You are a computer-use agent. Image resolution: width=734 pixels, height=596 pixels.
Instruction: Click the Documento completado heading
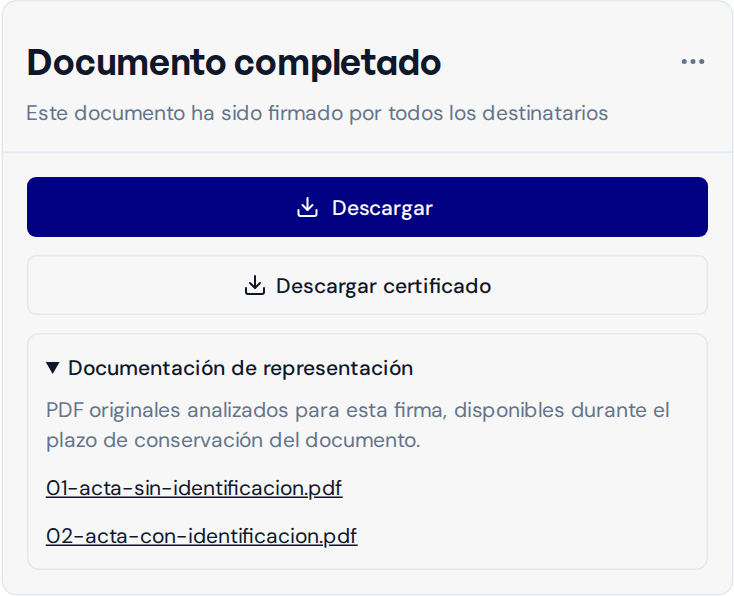click(x=234, y=63)
